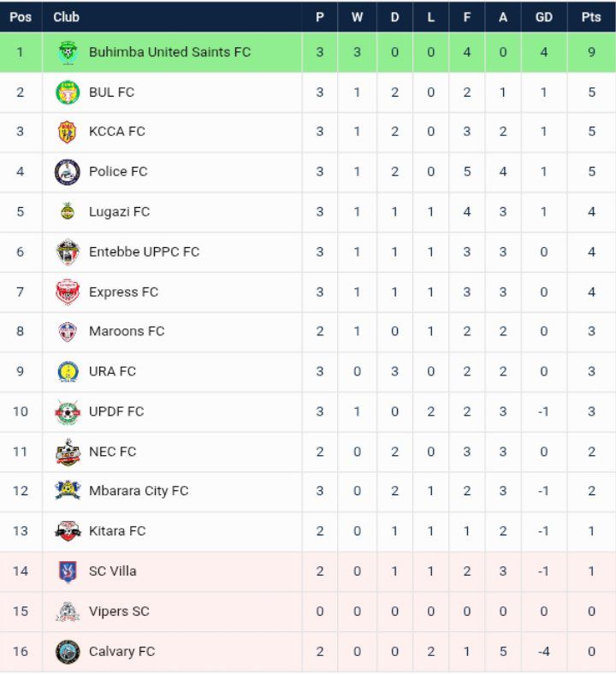Screen dimensions: 616x674
Task: Open the Entebbe UPPC FC team link
Action: tap(144, 251)
